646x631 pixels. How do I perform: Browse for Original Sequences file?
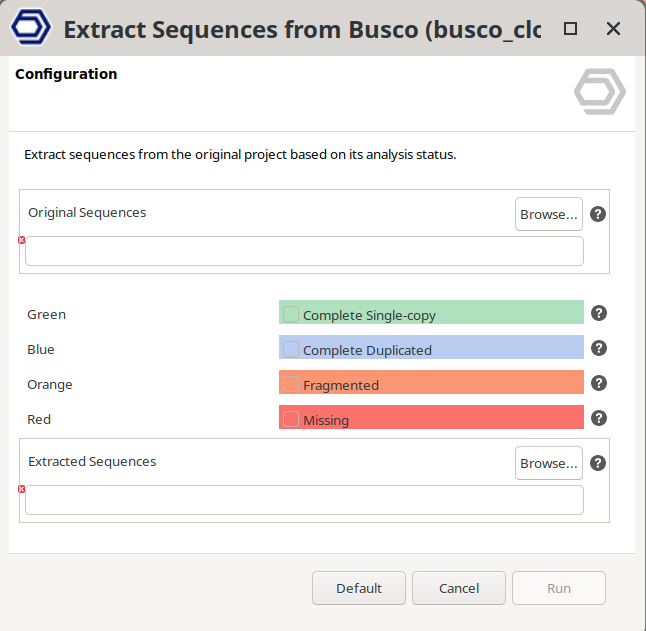(x=549, y=214)
